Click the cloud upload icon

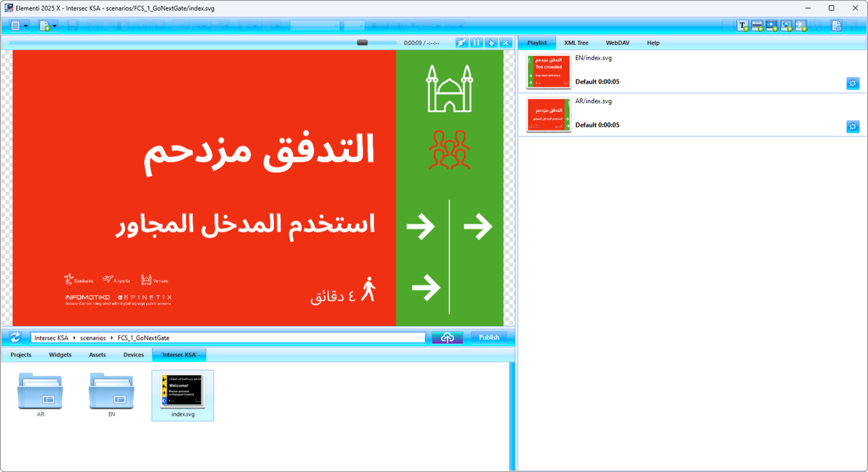click(448, 337)
